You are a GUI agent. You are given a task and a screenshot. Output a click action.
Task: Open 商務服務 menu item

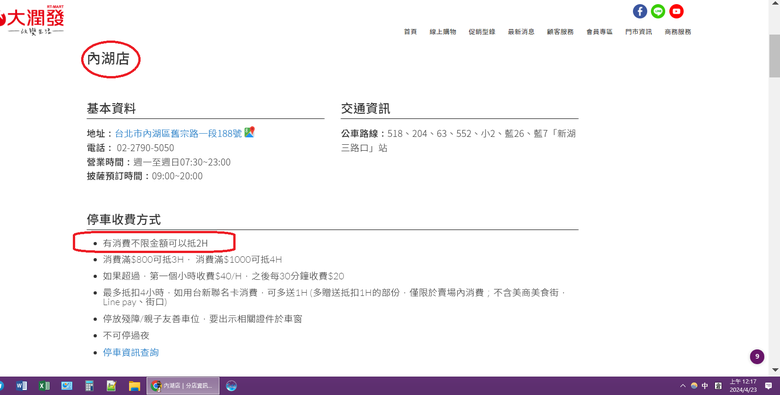pyautogui.click(x=678, y=32)
